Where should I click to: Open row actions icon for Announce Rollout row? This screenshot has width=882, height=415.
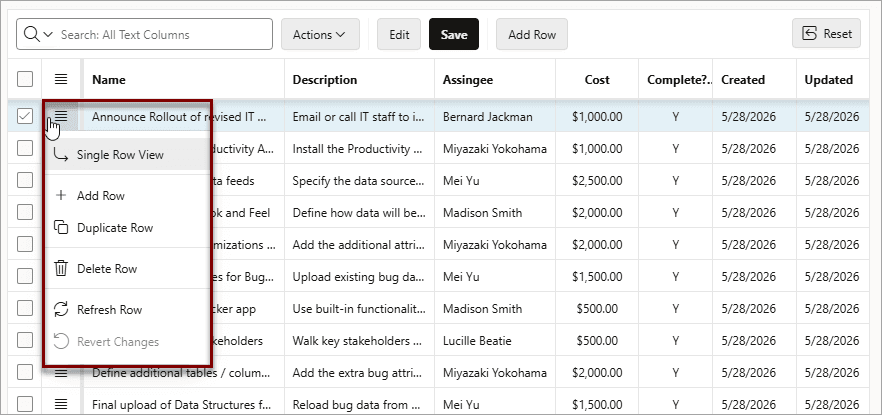coord(61,116)
